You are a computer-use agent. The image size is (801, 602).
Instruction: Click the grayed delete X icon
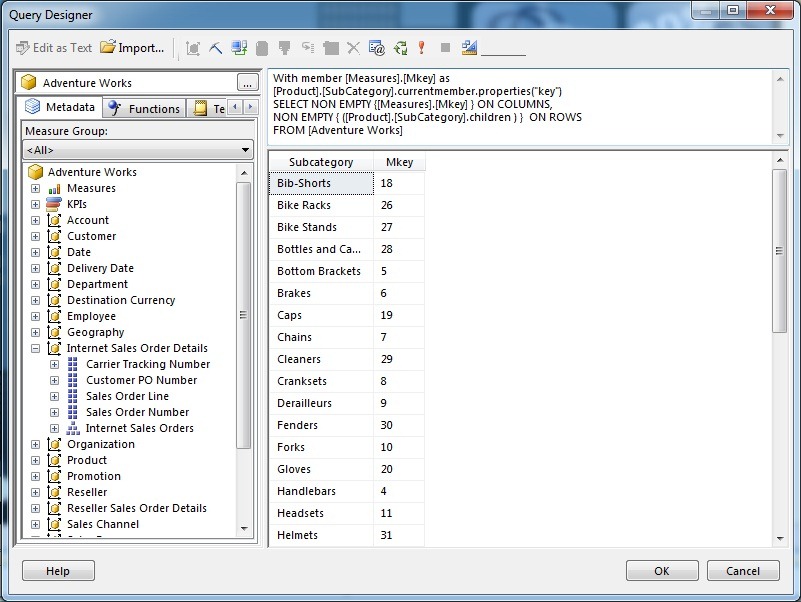click(x=353, y=48)
